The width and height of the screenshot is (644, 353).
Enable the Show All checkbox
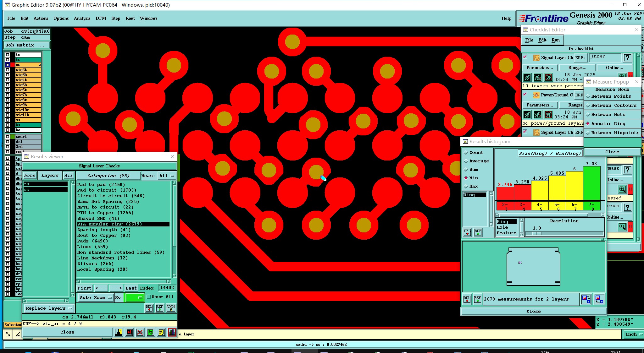point(149,297)
